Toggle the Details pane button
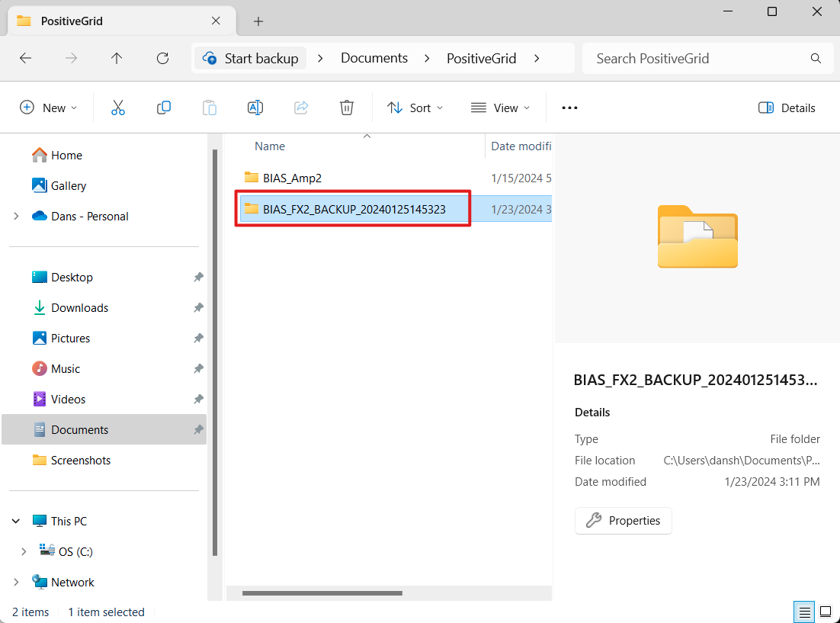This screenshot has height=623, width=840. [787, 108]
